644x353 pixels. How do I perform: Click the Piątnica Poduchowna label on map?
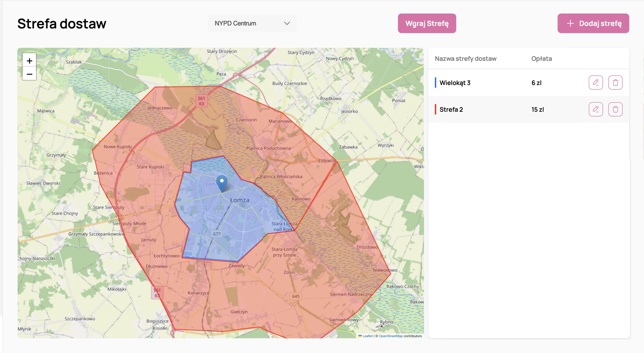point(268,148)
